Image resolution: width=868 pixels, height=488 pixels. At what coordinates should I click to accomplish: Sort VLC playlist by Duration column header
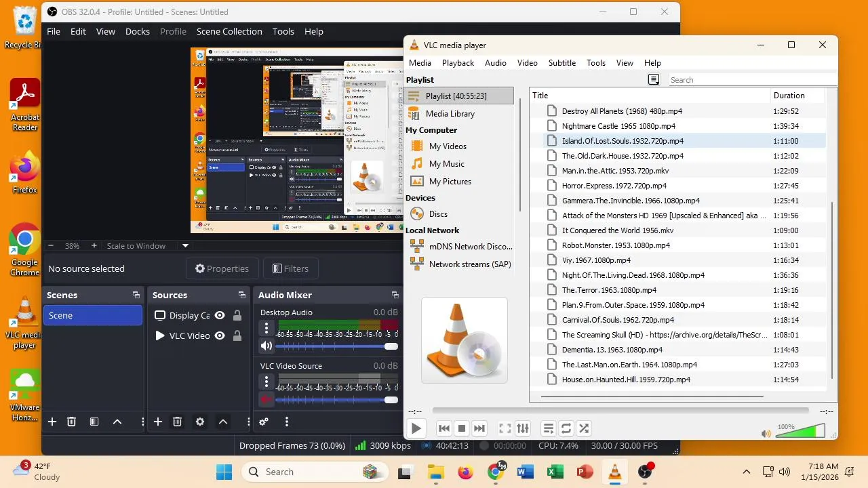(789, 96)
